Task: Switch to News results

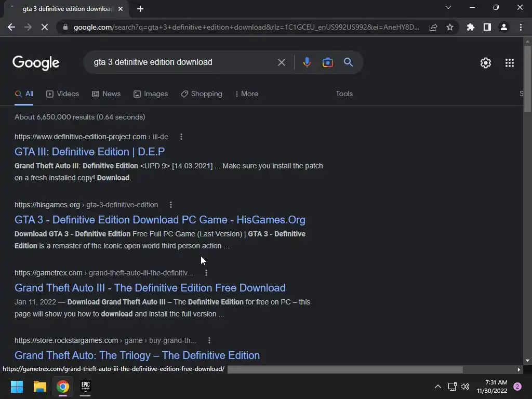Action: [x=106, y=94]
